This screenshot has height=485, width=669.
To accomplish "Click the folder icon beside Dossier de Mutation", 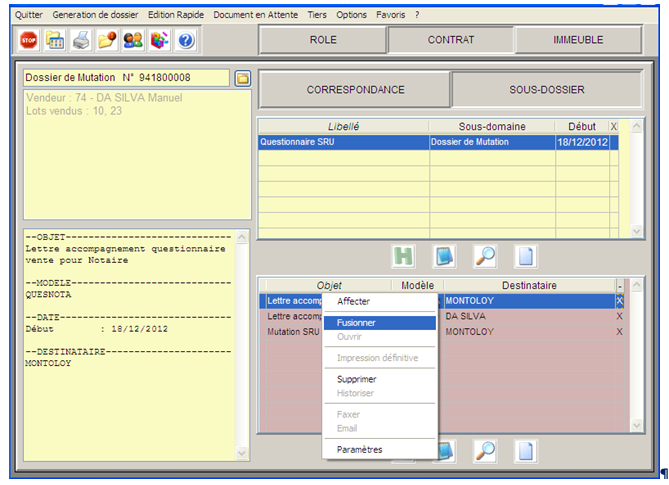I will click(x=242, y=78).
